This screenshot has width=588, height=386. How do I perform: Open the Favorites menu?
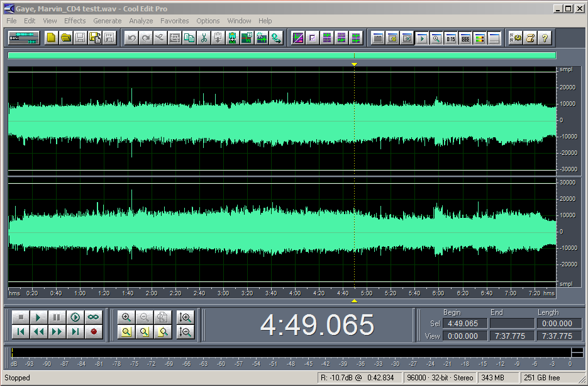click(x=174, y=21)
